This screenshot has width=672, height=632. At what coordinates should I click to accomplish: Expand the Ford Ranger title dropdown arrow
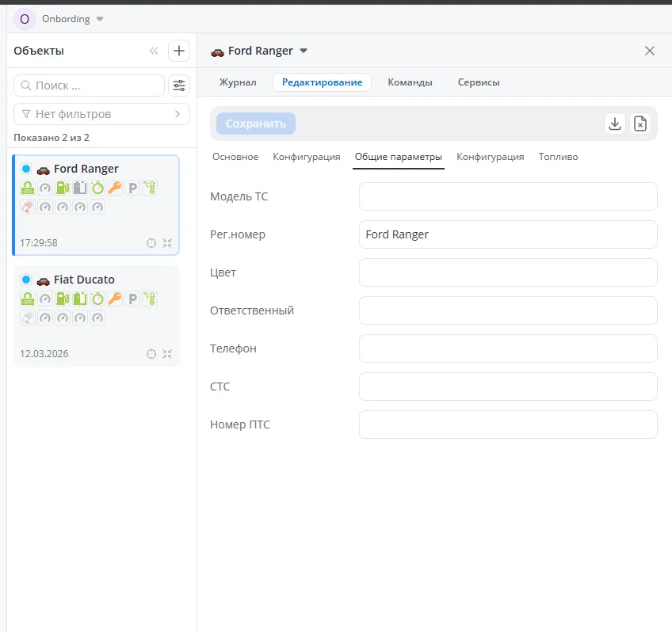coord(304,51)
